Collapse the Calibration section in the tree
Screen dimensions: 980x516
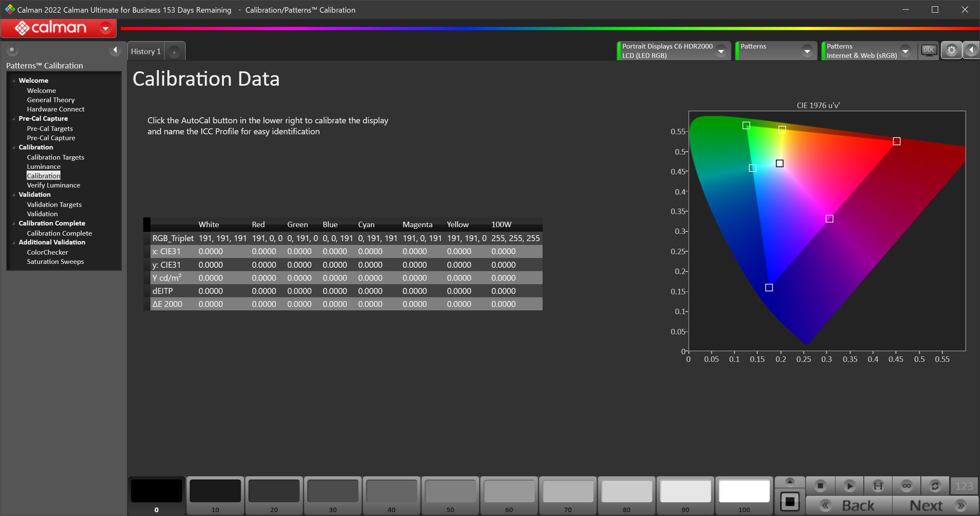pos(14,147)
